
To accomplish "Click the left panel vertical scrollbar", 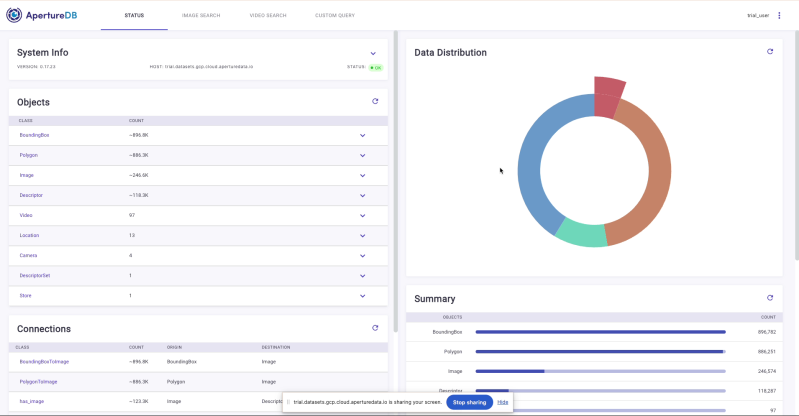I will 395,181.
